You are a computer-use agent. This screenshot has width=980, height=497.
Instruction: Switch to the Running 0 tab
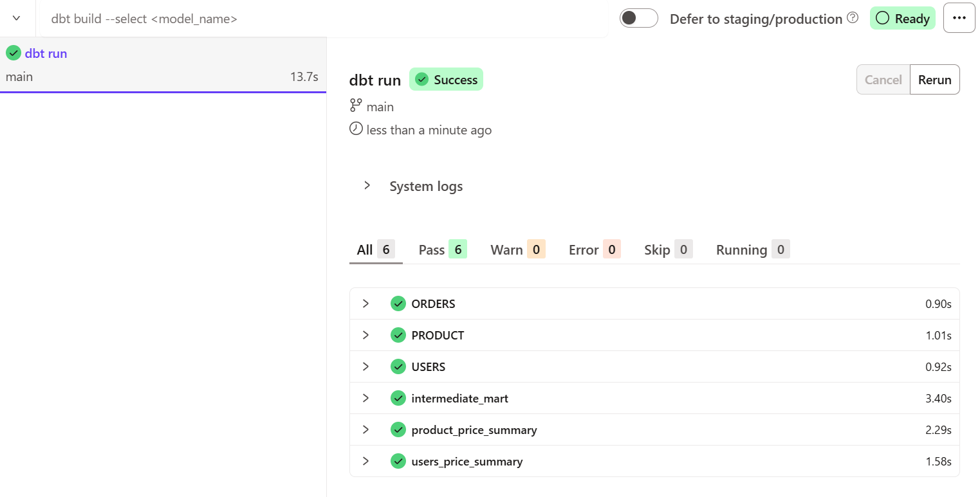point(753,249)
